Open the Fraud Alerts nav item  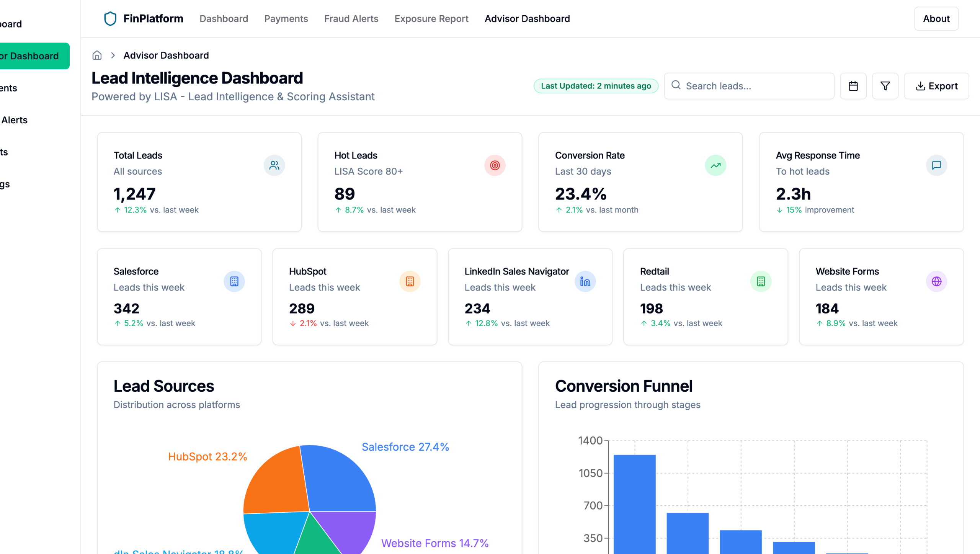[351, 18]
